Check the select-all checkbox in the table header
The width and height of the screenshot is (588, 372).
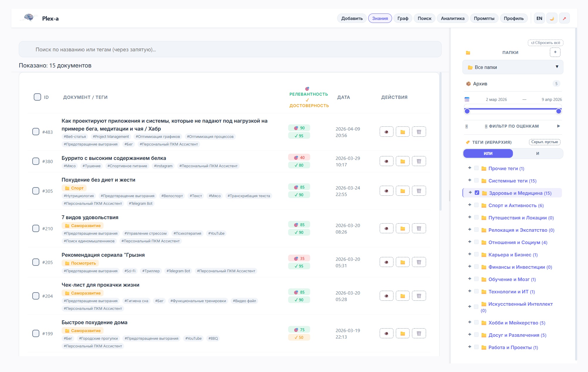(x=37, y=97)
